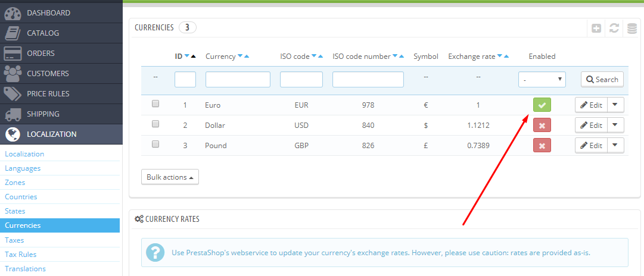The image size is (644, 276).
Task: Add new currency with plus icon
Action: 596,29
